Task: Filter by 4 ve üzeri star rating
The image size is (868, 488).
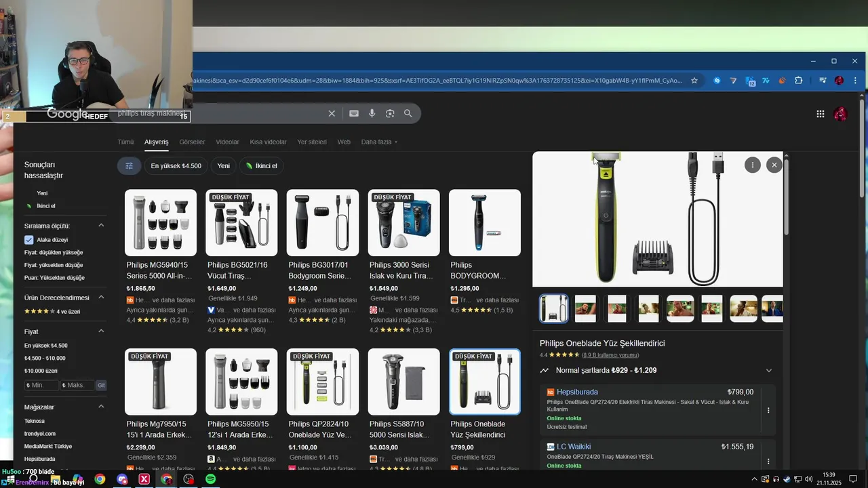Action: tap(52, 312)
